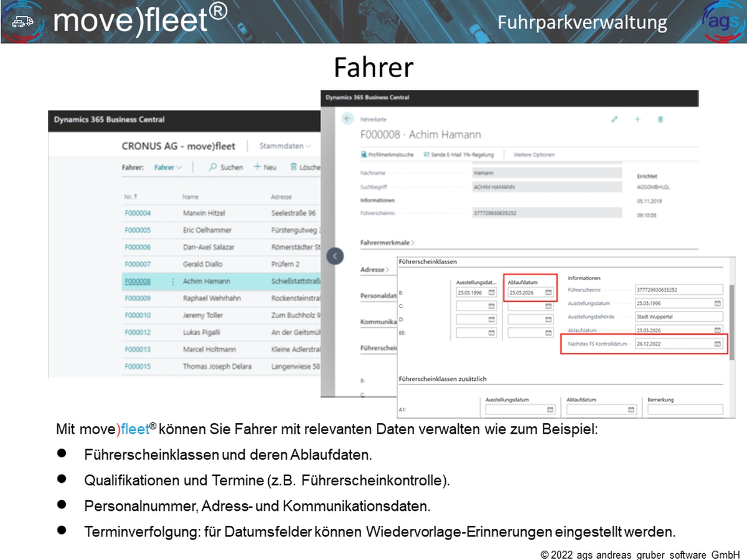The height and width of the screenshot is (560, 747).
Task: Open driver F000007 link
Action: (138, 264)
